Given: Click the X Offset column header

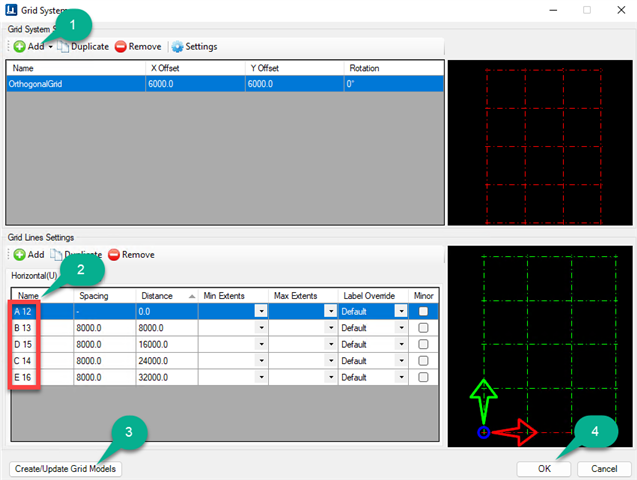Looking at the screenshot, I should [195, 68].
